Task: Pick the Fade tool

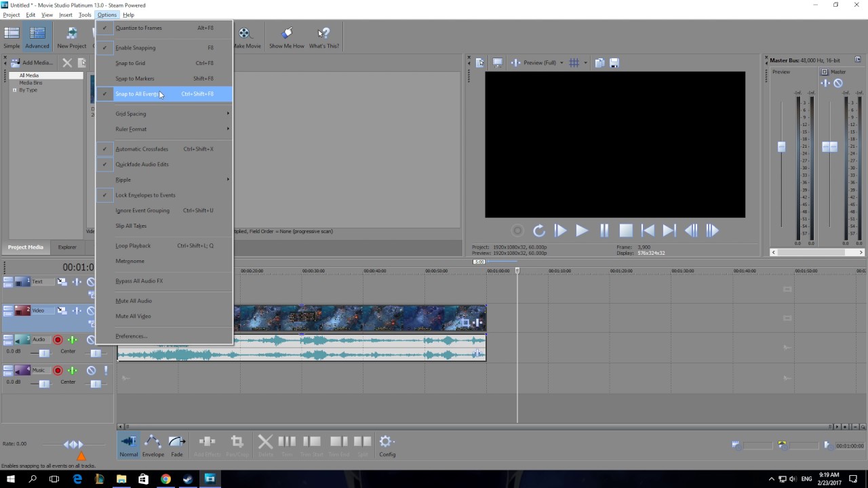Action: coord(177,446)
